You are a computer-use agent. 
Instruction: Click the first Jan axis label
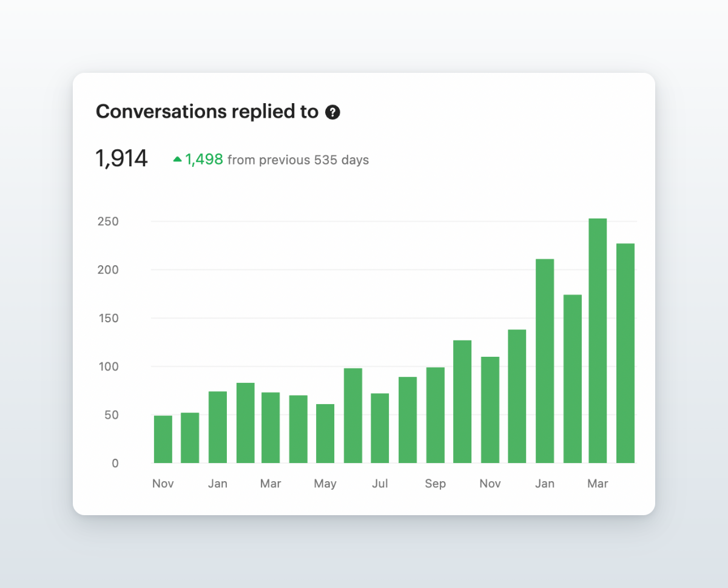coord(218,484)
